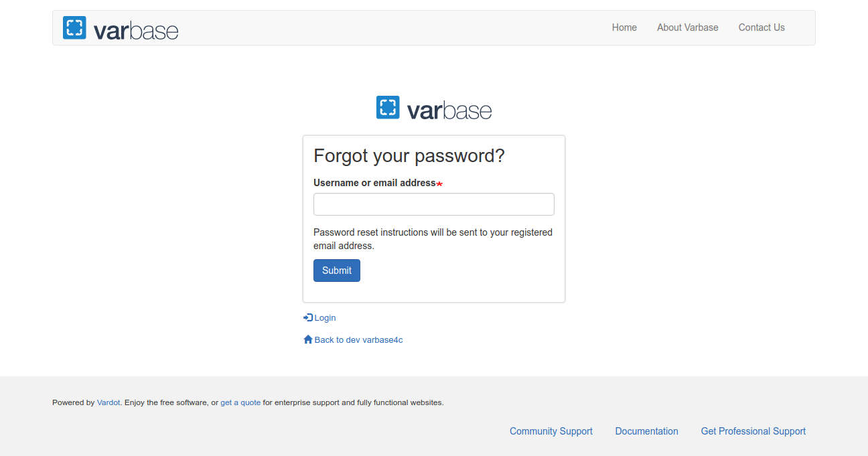Open the About Varbase page
868x456 pixels.
pos(687,27)
